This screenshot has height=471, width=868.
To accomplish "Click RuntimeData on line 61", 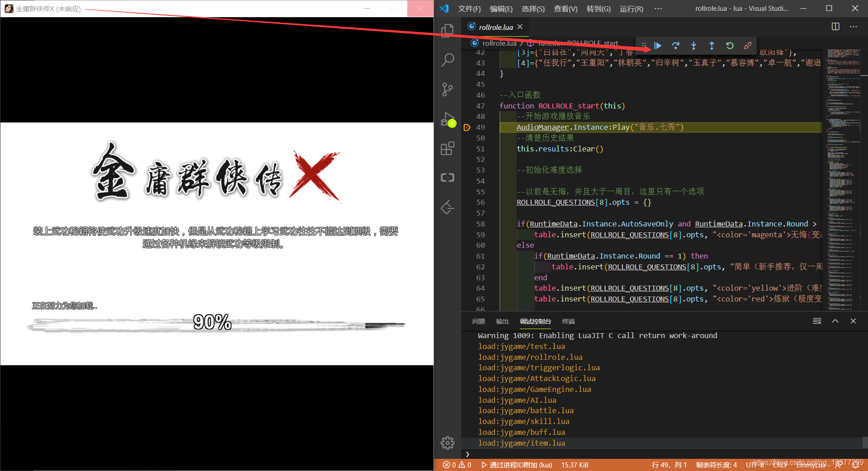I will click(571, 256).
